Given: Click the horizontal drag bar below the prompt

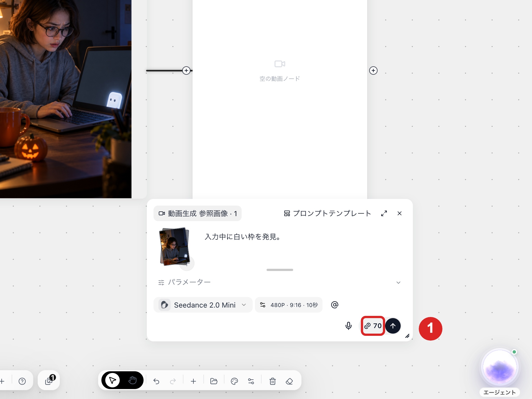Looking at the screenshot, I should (x=280, y=270).
